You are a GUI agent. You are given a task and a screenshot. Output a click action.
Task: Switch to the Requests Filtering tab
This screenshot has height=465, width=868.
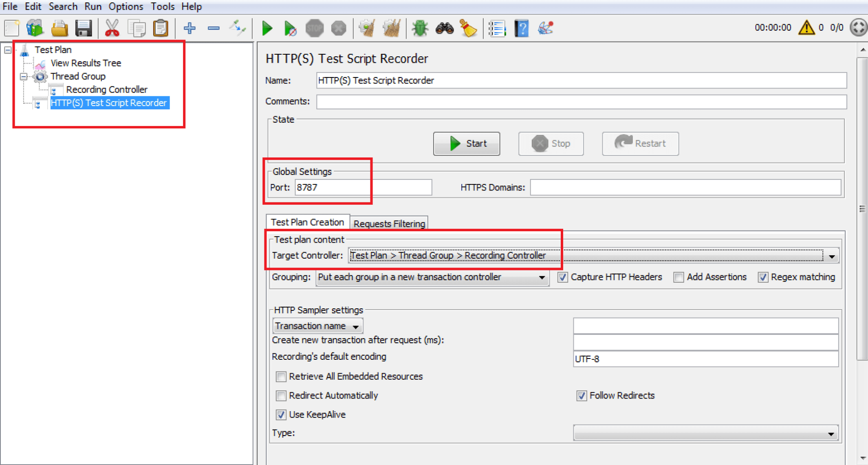tap(389, 224)
